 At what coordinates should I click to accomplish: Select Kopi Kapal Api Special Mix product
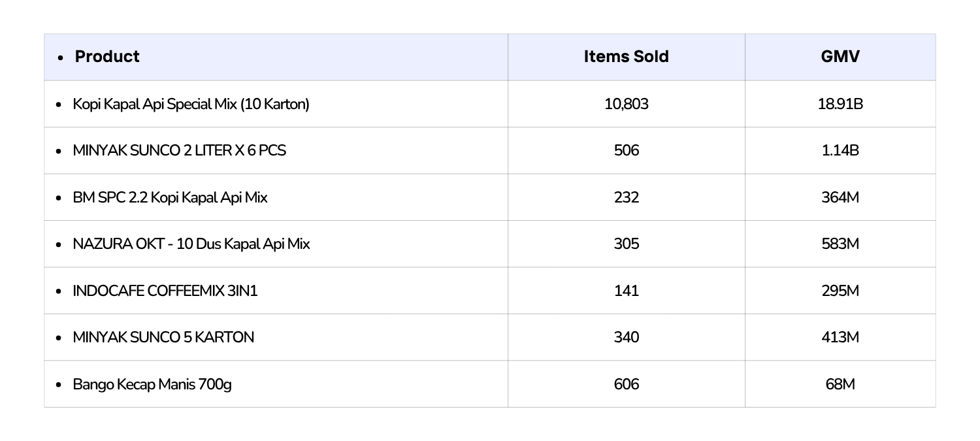click(191, 104)
